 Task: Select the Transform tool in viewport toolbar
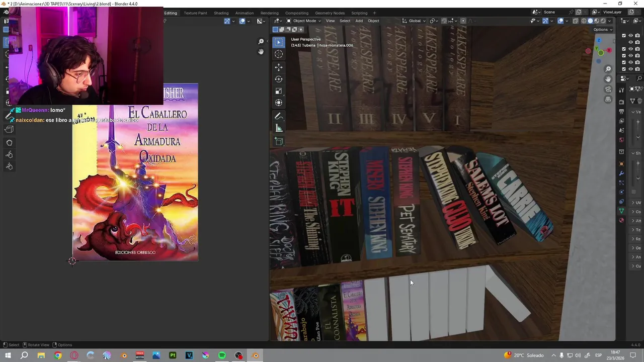(x=279, y=103)
